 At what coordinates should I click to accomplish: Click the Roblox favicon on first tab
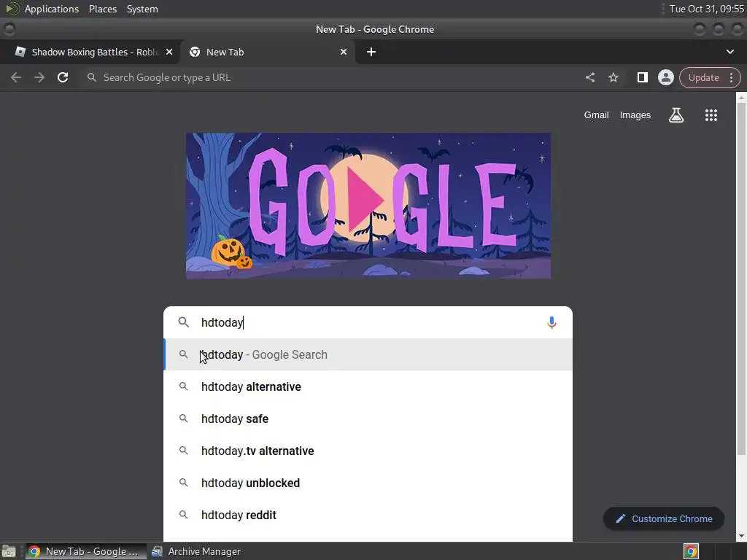point(20,52)
